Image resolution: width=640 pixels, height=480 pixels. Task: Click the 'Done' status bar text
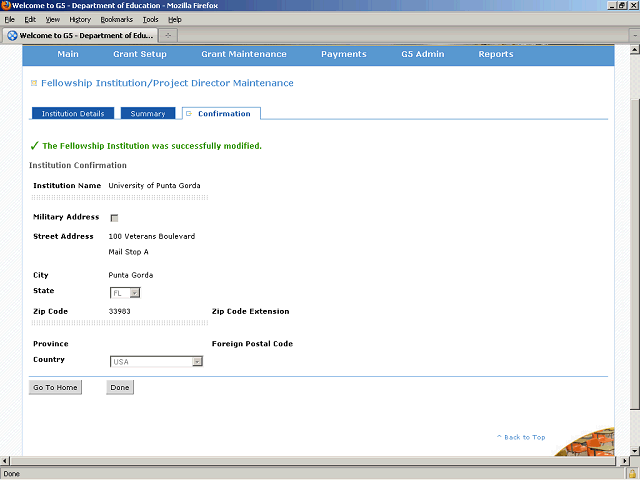11,474
